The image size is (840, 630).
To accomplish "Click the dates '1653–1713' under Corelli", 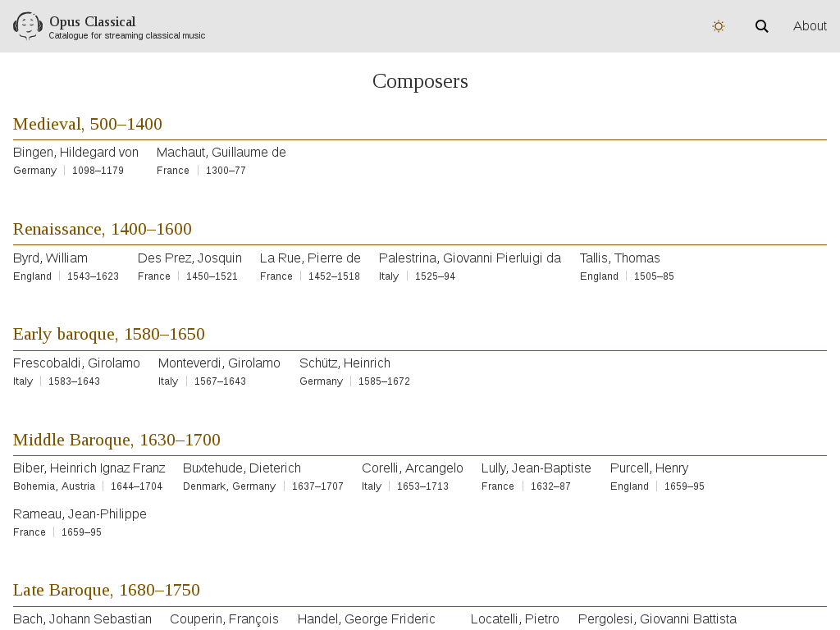I will coord(422,486).
